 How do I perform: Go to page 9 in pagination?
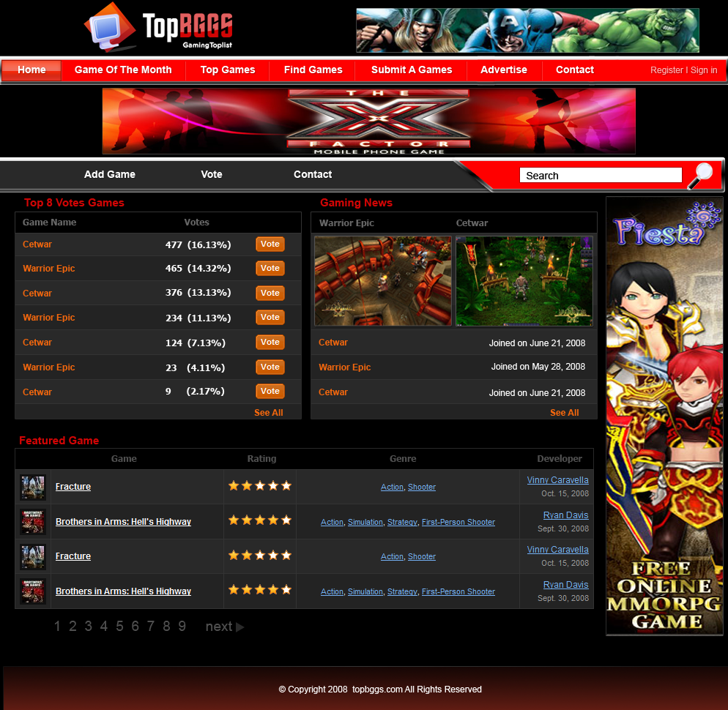pos(182,627)
